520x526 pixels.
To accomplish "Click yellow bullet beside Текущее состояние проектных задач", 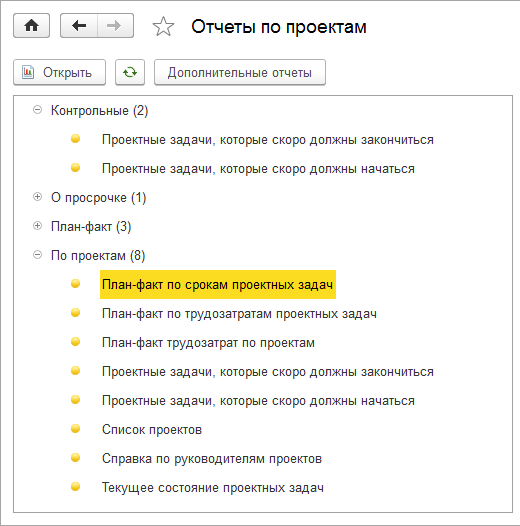I will click(x=75, y=486).
